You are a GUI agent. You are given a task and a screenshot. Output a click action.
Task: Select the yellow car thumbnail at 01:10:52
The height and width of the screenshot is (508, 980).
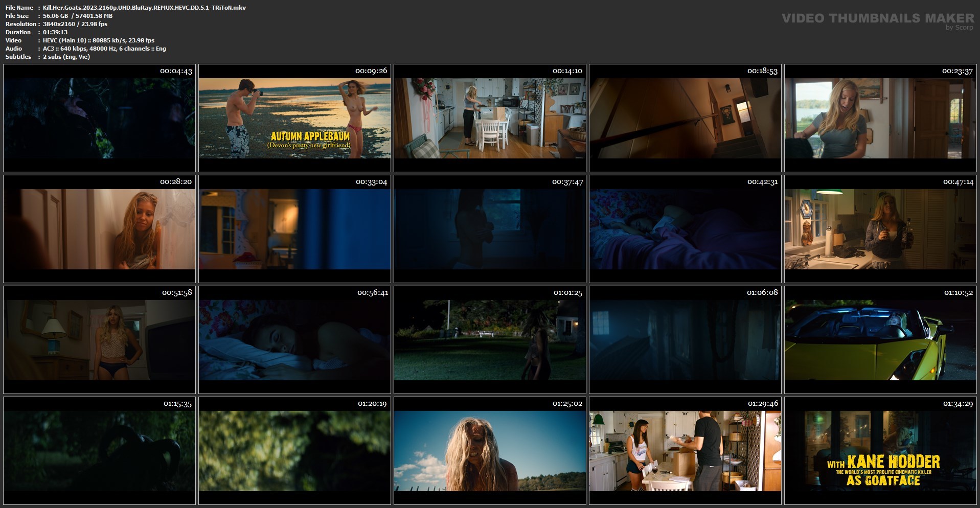click(880, 340)
